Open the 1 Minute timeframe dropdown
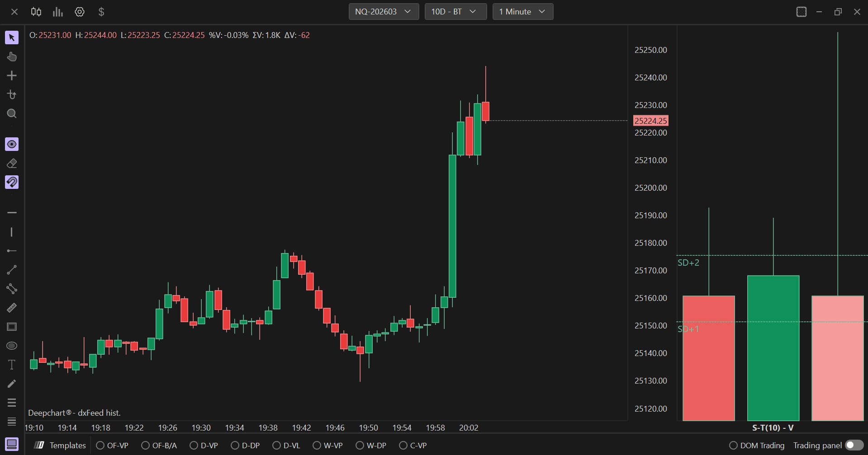 (523, 12)
